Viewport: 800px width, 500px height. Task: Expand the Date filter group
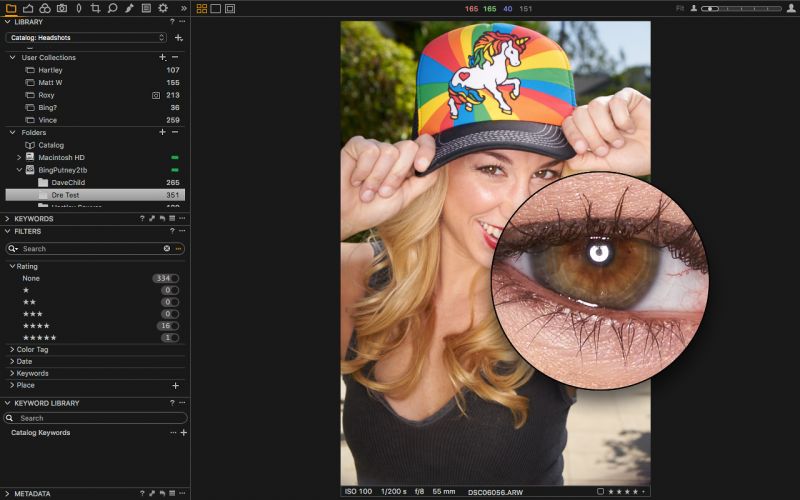pos(12,361)
